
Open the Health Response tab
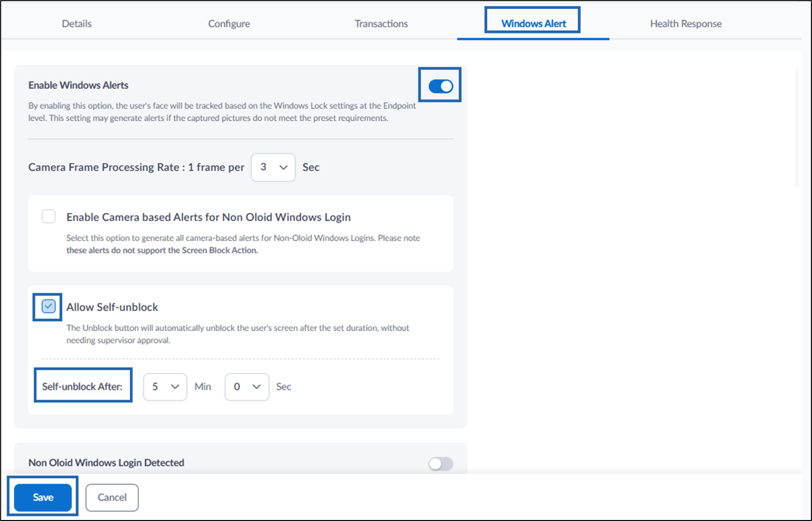coord(686,24)
